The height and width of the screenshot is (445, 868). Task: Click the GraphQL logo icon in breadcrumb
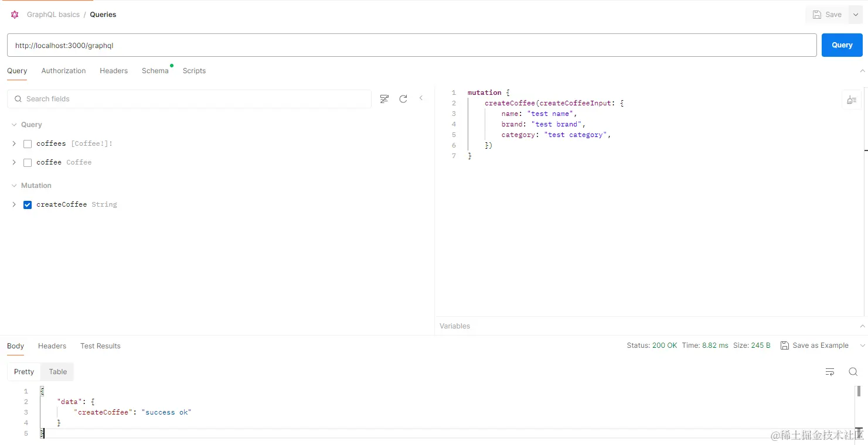point(15,15)
